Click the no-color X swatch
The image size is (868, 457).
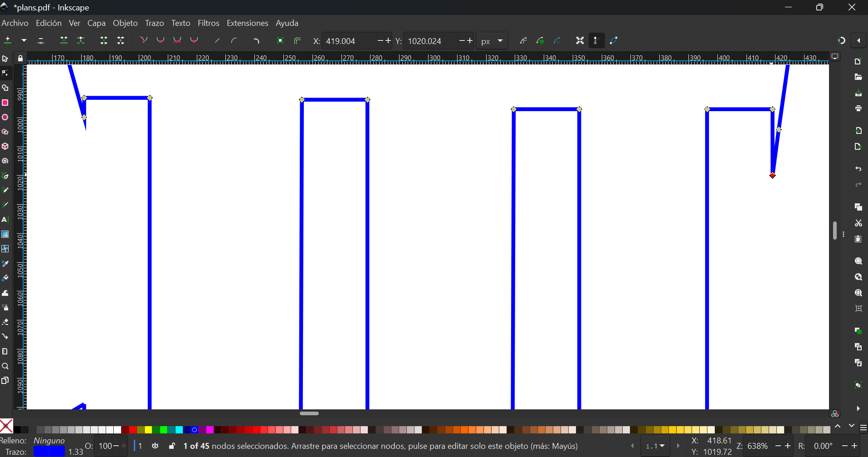click(x=6, y=426)
